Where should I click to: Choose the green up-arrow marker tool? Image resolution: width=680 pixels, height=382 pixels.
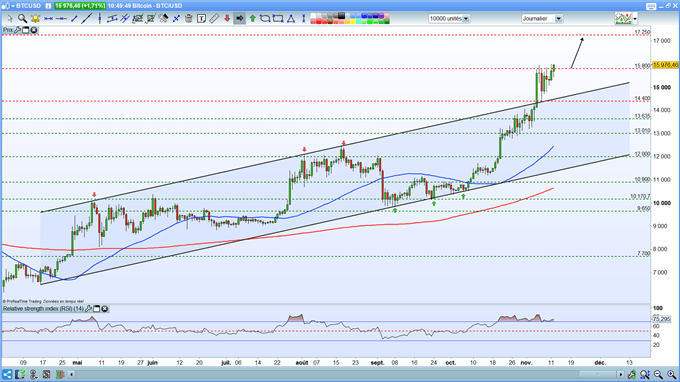pyautogui.click(x=252, y=18)
